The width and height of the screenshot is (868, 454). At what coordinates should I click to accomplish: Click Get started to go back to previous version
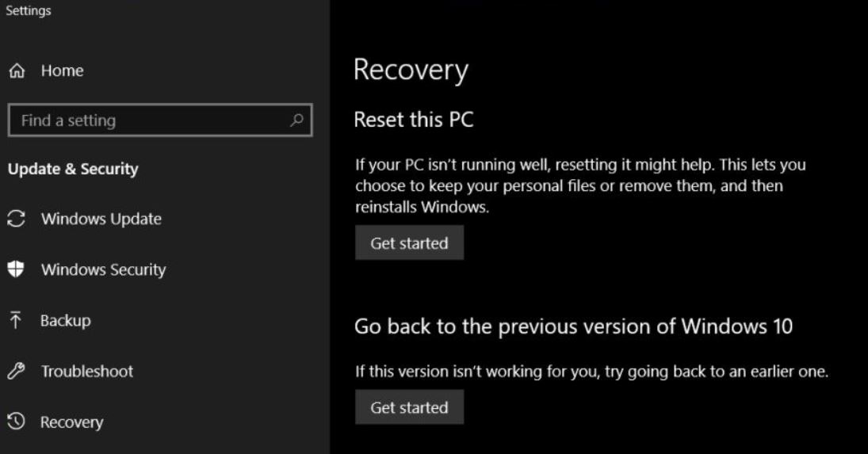[x=409, y=407]
